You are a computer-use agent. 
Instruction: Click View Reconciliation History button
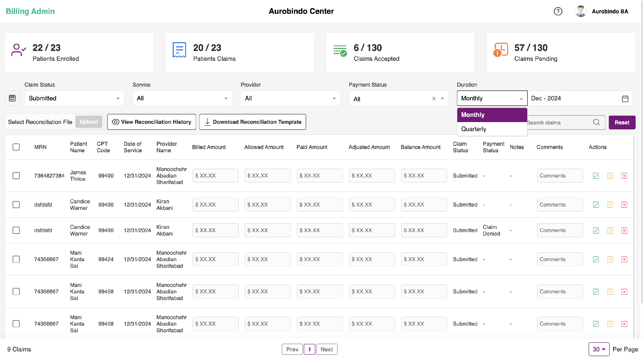[151, 122]
